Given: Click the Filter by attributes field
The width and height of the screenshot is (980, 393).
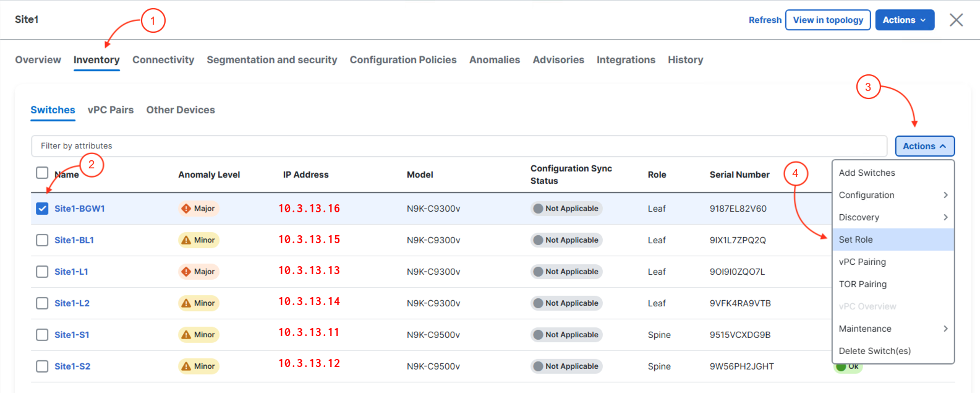Looking at the screenshot, I should 459,146.
